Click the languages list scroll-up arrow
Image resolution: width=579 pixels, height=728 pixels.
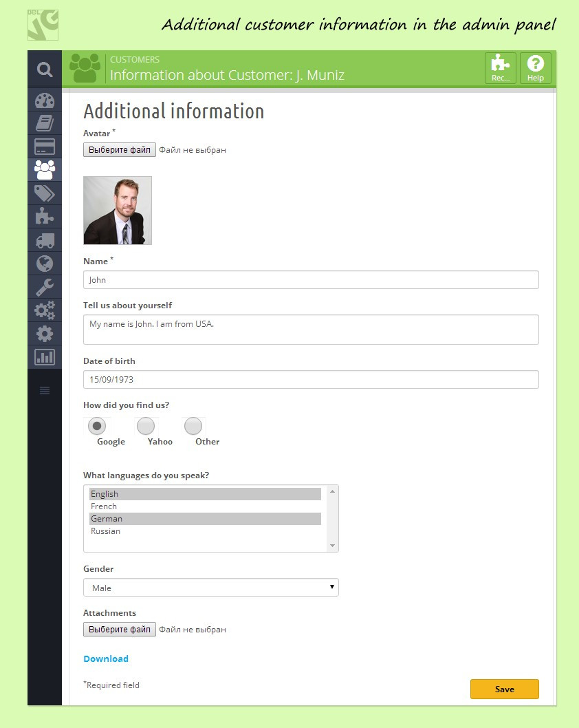(332, 491)
